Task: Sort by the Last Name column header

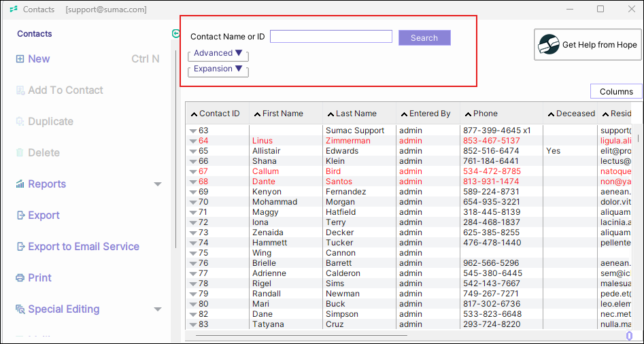Action: coord(356,114)
